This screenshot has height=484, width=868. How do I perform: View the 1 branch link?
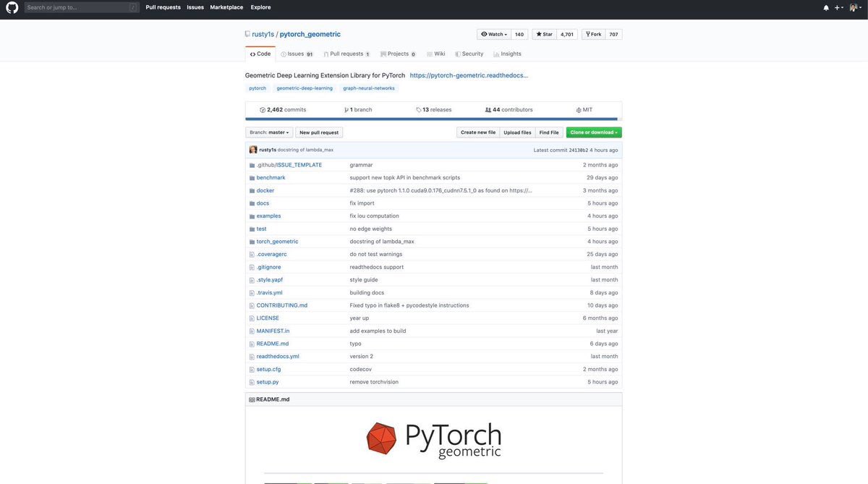click(x=358, y=110)
